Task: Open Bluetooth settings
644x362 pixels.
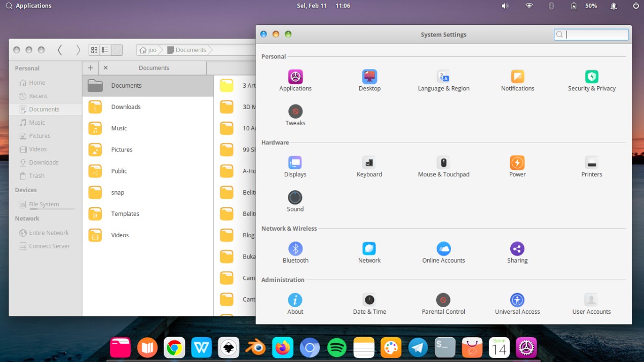Action: [x=295, y=252]
